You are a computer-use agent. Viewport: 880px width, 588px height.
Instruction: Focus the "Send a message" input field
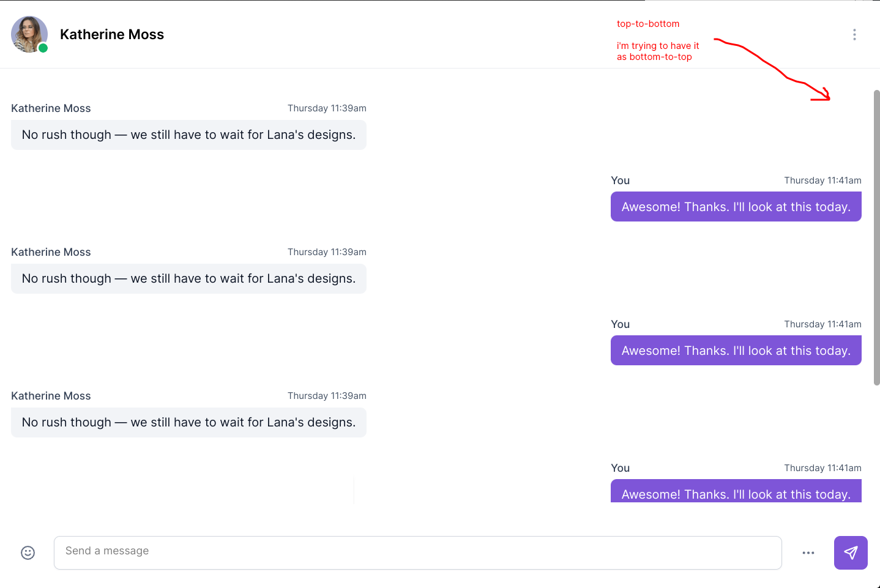click(417, 553)
